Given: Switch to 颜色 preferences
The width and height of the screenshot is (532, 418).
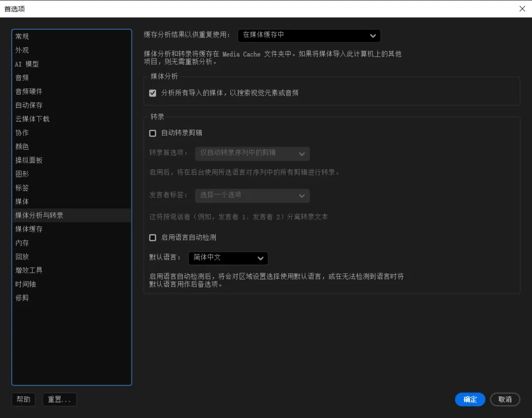Looking at the screenshot, I should pyautogui.click(x=71, y=146).
